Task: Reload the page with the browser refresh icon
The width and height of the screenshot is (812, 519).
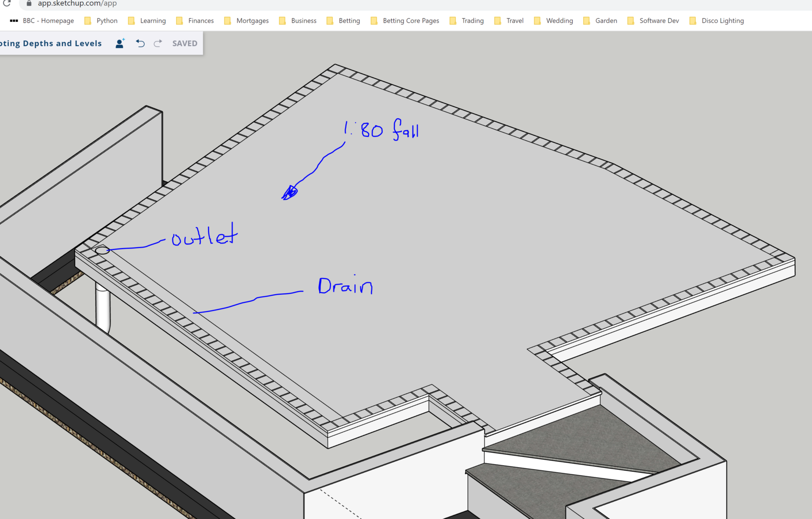Action: tap(7, 3)
